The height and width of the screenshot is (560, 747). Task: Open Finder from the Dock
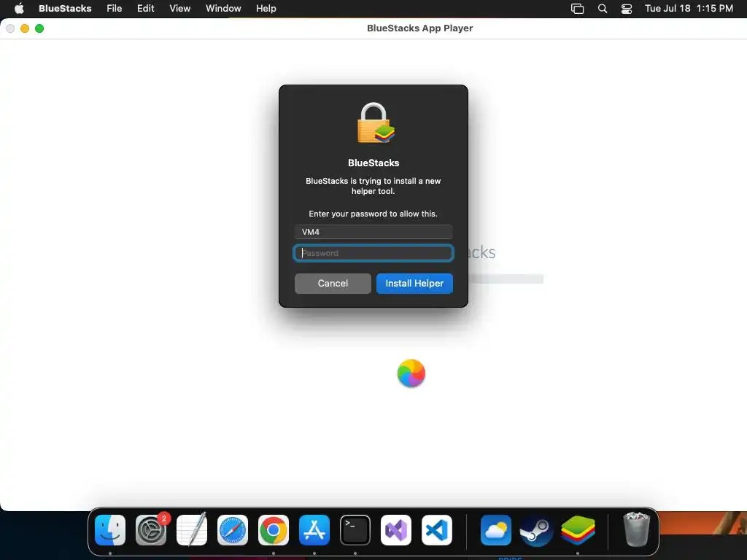coord(110,530)
